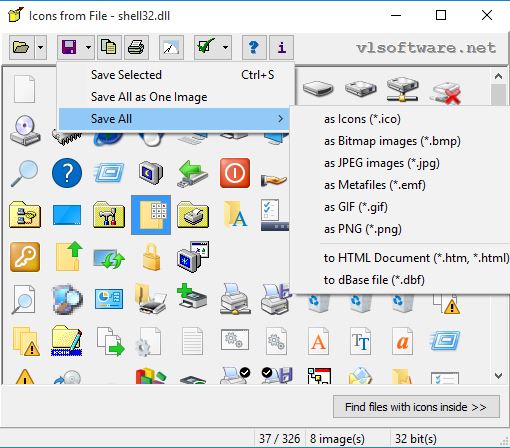This screenshot has height=448, width=510.
Task: Click the About info icon
Action: [281, 47]
